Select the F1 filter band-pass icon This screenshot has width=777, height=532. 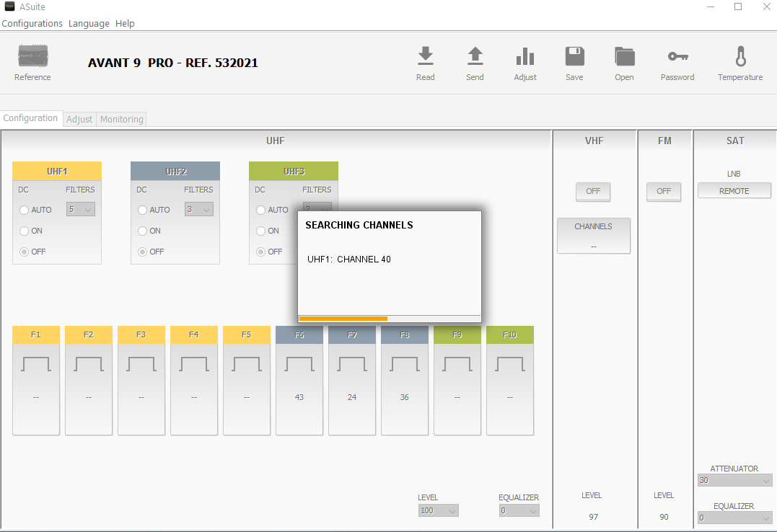tap(36, 363)
